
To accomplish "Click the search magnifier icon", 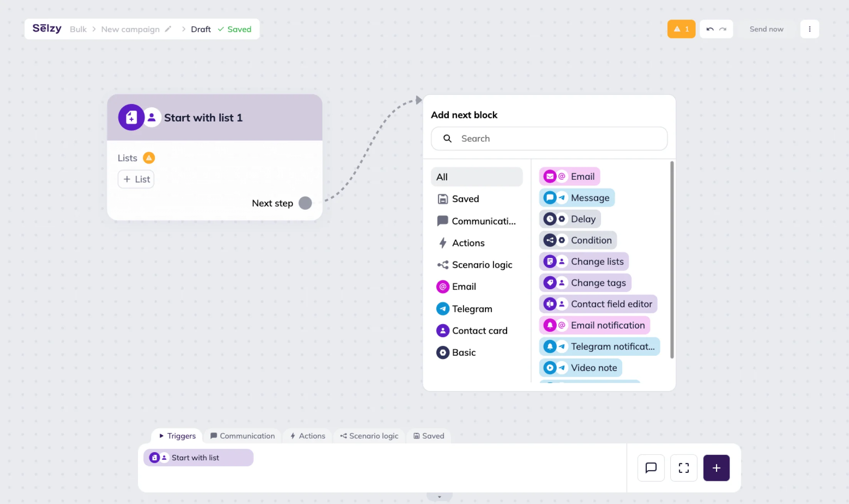I will click(x=447, y=138).
